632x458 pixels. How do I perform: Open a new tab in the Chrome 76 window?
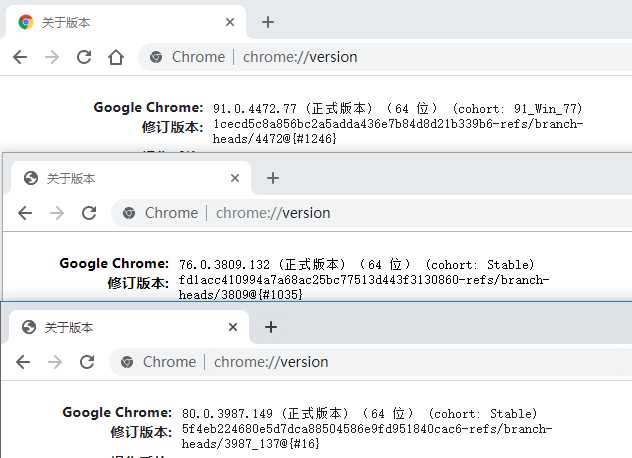tap(272, 178)
